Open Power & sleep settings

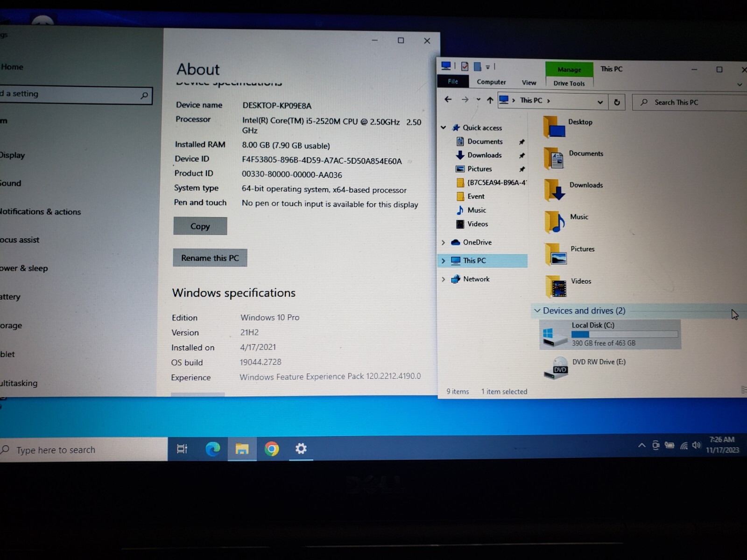coord(24,268)
